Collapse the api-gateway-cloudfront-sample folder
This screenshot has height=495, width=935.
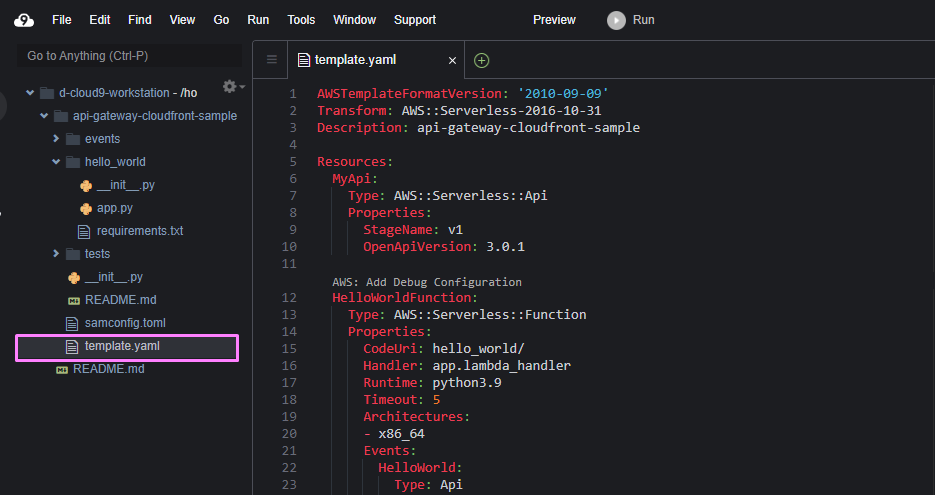44,116
